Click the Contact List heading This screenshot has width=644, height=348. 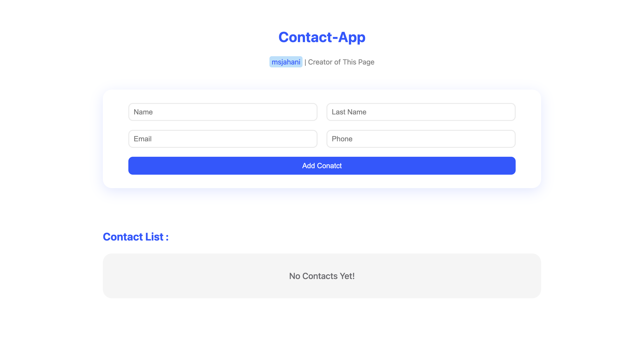[136, 237]
